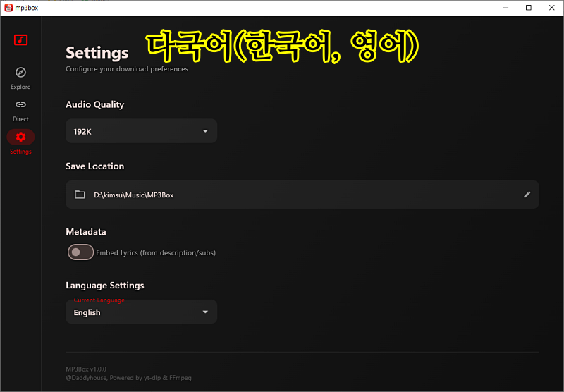The height and width of the screenshot is (392, 564).
Task: Expand the Current Language English dropdown
Action: pos(142,312)
